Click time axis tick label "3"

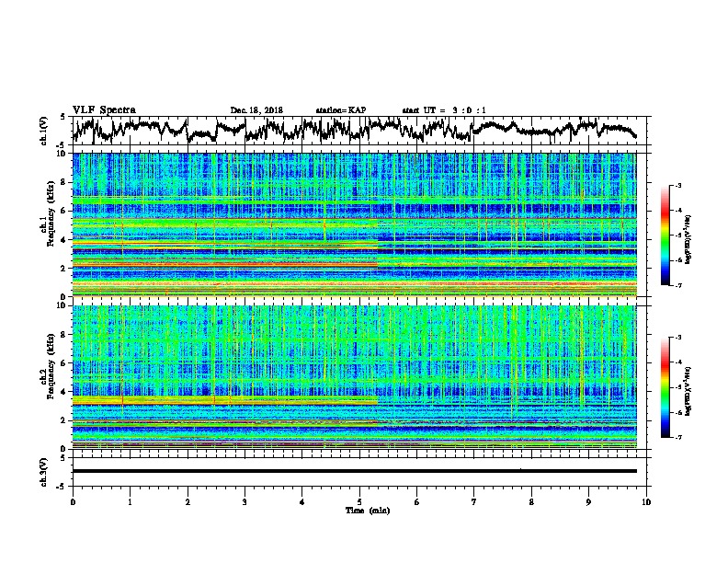pyautogui.click(x=245, y=502)
